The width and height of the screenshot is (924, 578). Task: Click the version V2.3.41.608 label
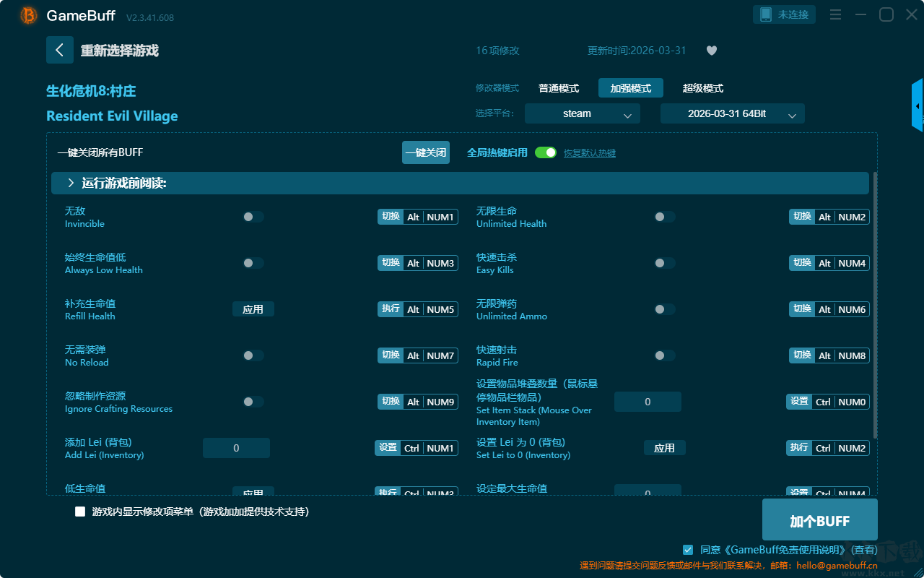(x=150, y=17)
